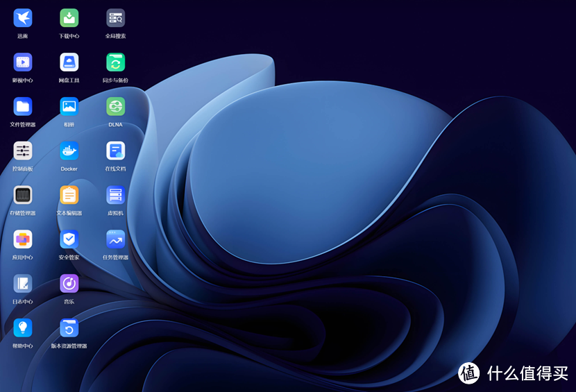Launch the 音乐 music app
This screenshot has height=392, width=576.
(69, 284)
